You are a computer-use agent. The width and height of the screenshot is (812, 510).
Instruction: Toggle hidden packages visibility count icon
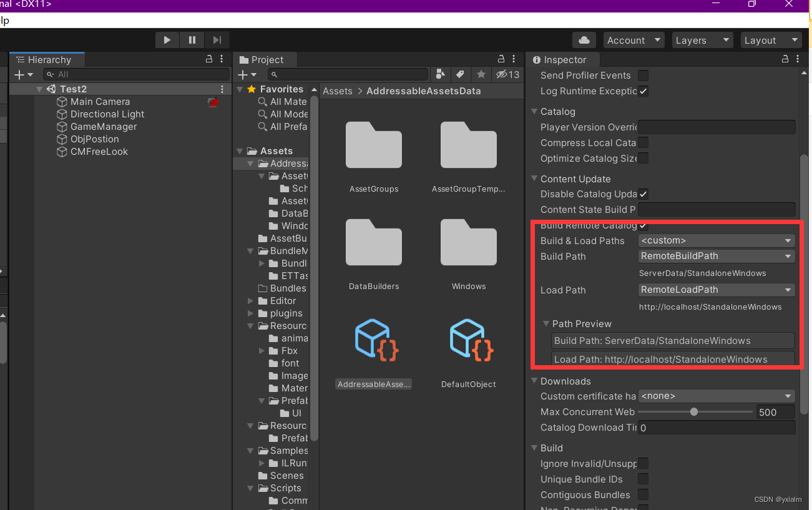[507, 74]
